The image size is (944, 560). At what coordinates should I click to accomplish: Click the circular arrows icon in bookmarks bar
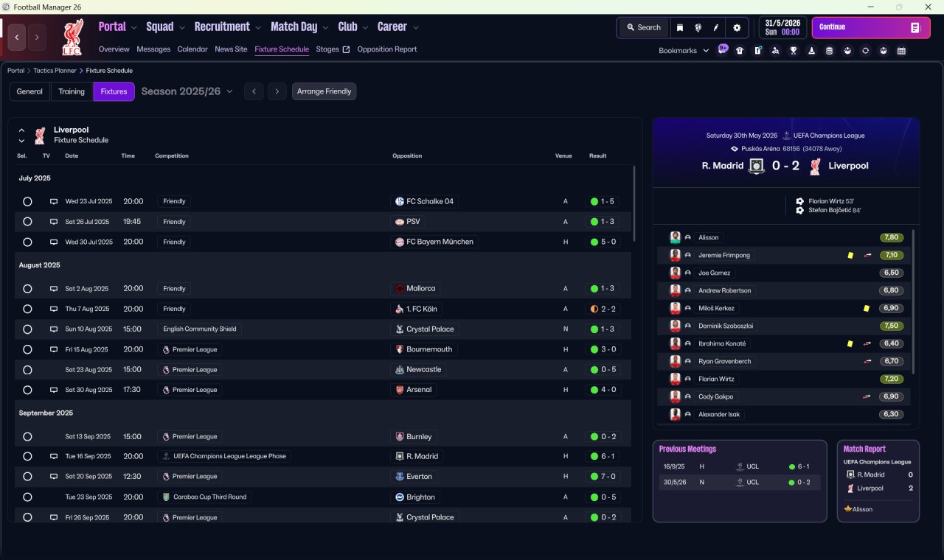tap(865, 51)
